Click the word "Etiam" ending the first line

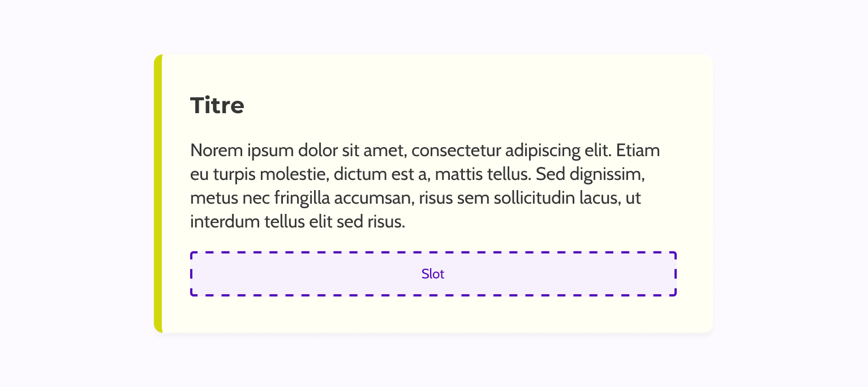[x=638, y=151]
